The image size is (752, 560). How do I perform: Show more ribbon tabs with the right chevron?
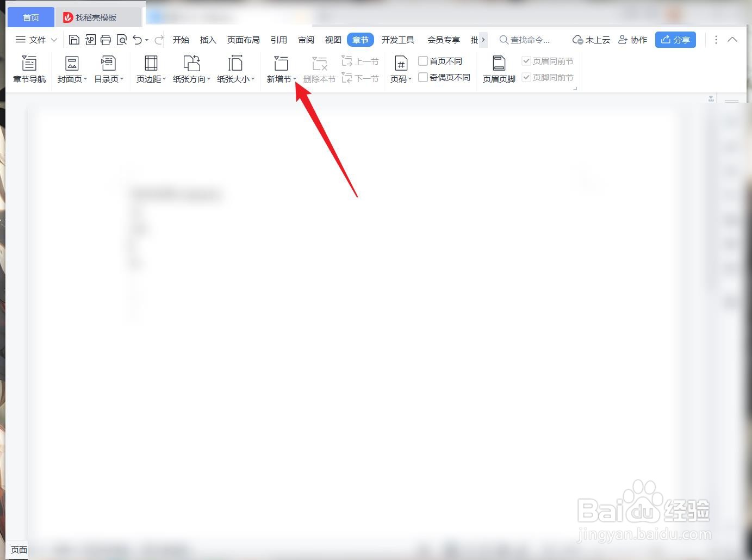(x=483, y=40)
